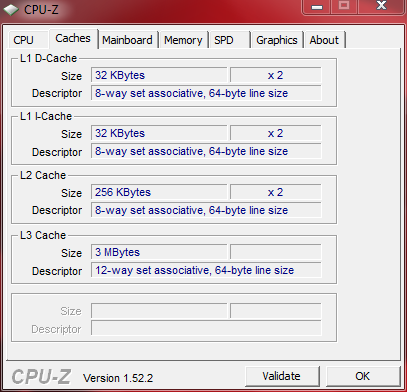
Task: Click the L2 Cache size field showing 256 KBytes
Action: pyautogui.click(x=159, y=192)
